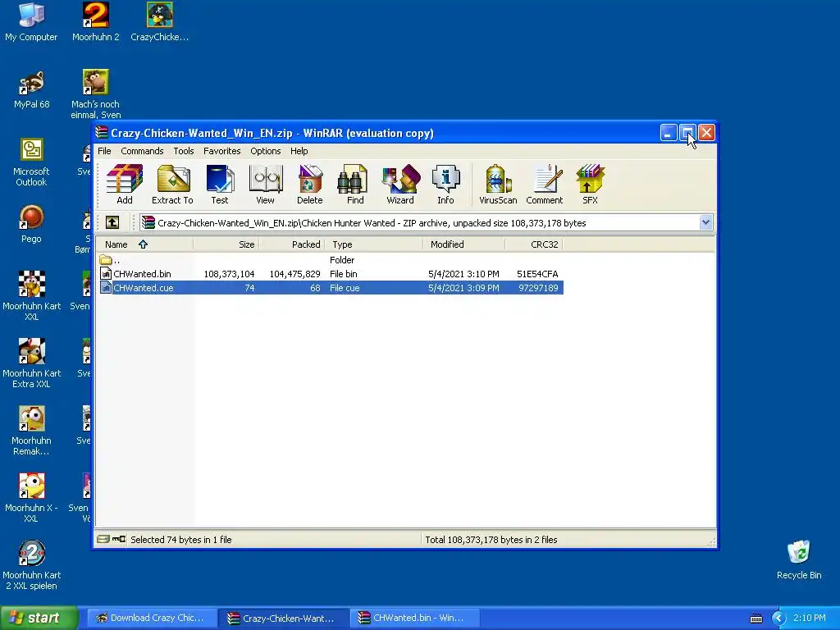Switch to Crazy-Chicken-Want... taskbar window
840x630 pixels.
pos(283,618)
